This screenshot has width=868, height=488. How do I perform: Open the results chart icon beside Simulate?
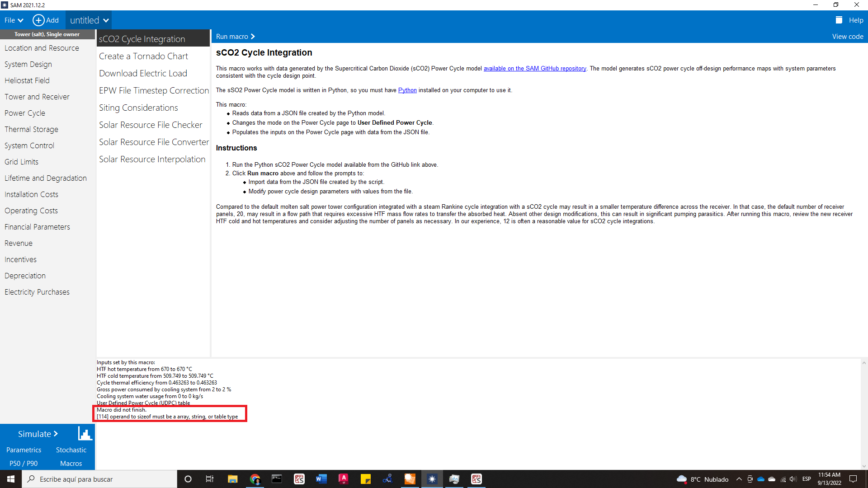pyautogui.click(x=85, y=433)
